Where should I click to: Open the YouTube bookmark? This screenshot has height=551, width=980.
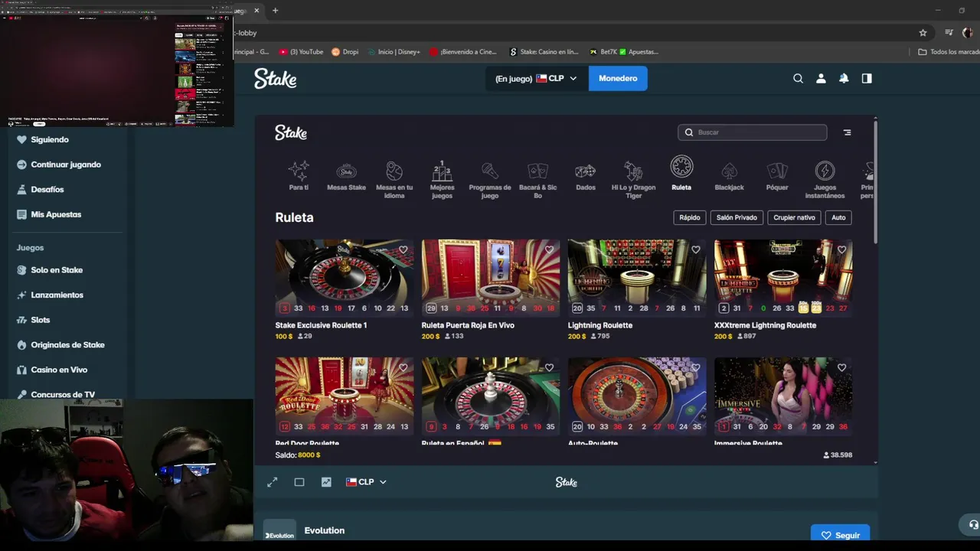(301, 52)
